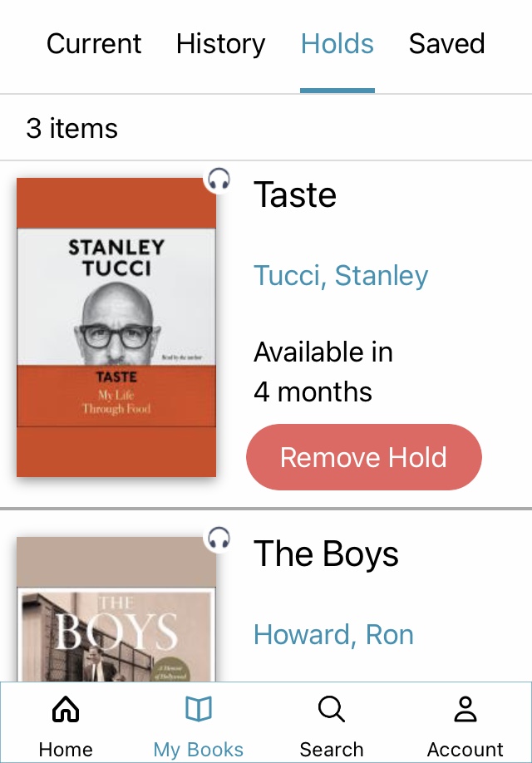Open the History tab

click(x=220, y=44)
